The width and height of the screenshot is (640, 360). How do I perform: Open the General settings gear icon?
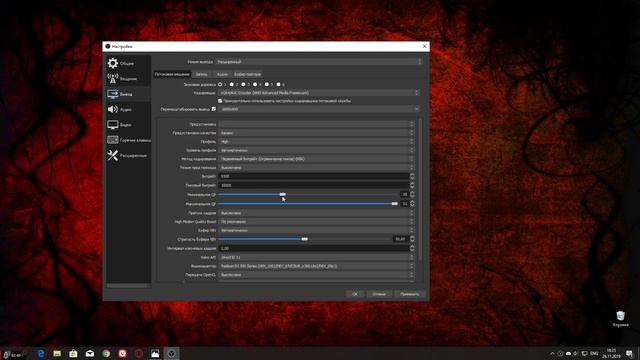pyautogui.click(x=113, y=63)
